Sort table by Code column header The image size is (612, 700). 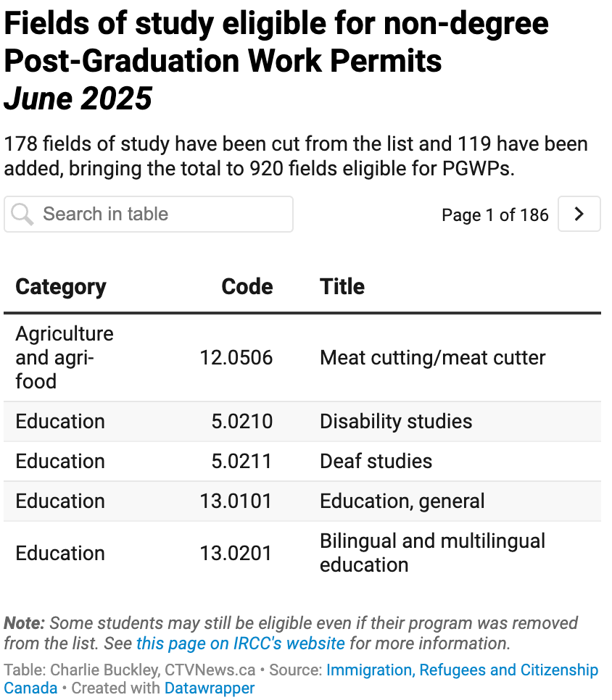247,287
